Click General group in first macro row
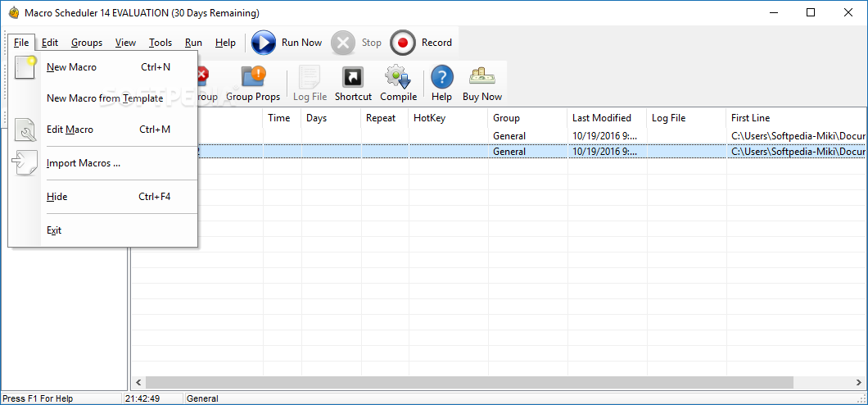The width and height of the screenshot is (868, 405). [x=509, y=136]
